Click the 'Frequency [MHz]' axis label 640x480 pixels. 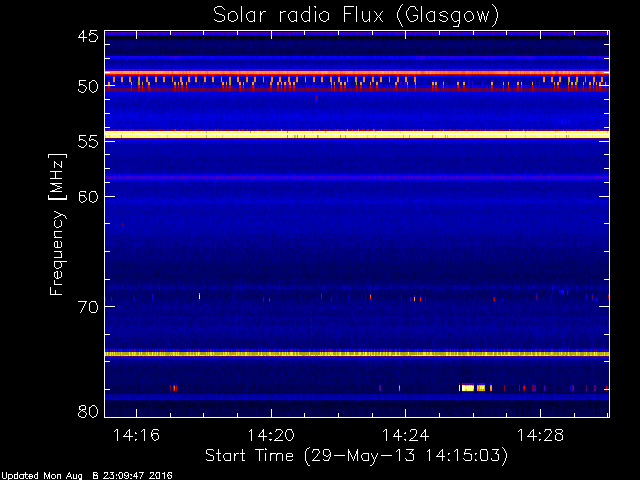pyautogui.click(x=57, y=224)
